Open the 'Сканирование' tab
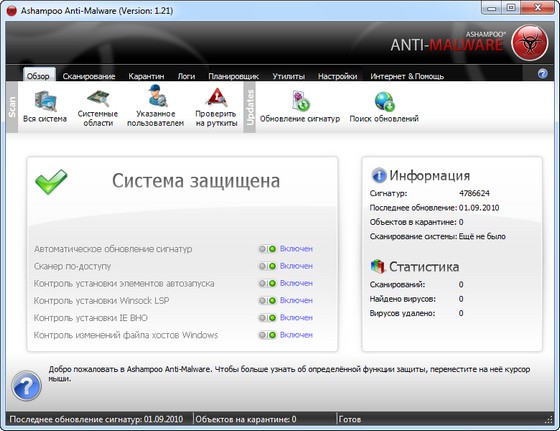The width and height of the screenshot is (560, 431). coord(89,76)
